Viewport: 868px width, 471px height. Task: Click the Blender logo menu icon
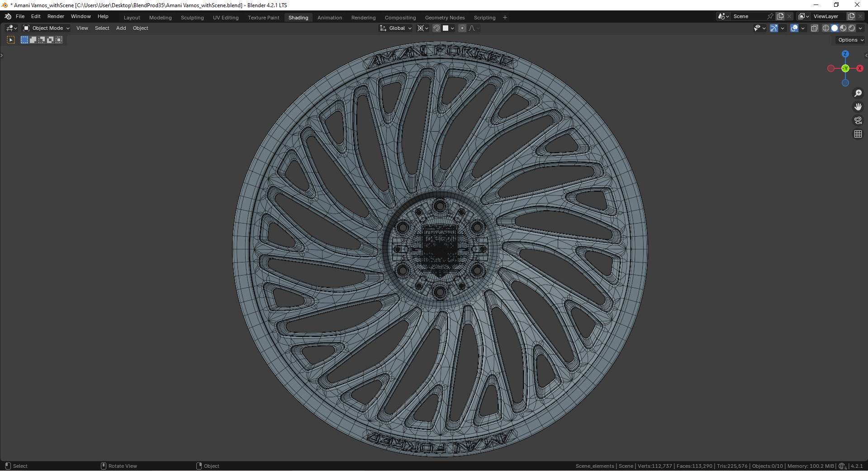(8, 16)
